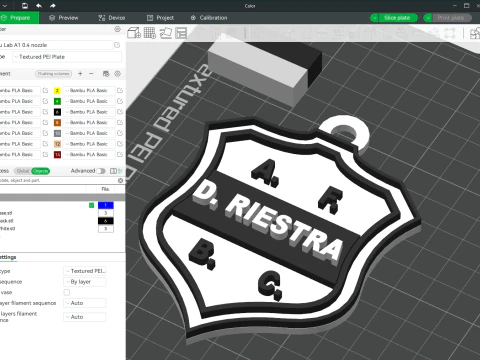Edit preset for filament 8 orange
This screenshot has height=360, width=480.
coord(120,122)
